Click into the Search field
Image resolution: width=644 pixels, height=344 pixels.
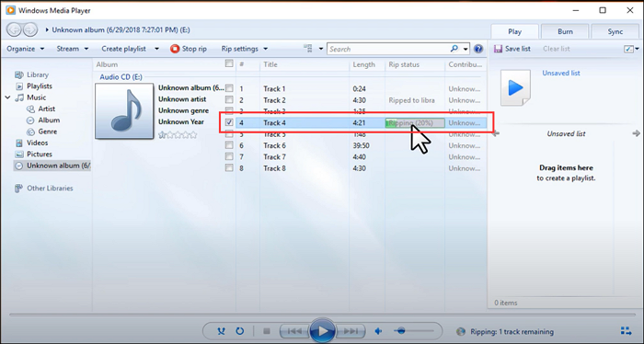388,49
